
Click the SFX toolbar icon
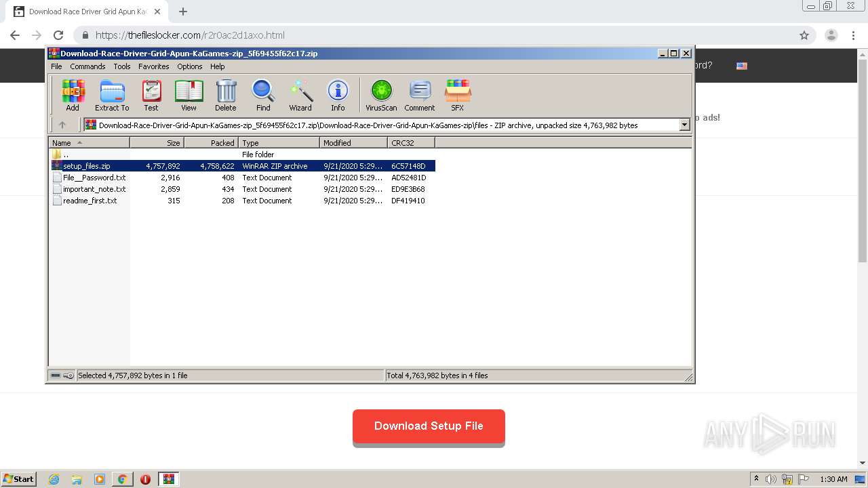pyautogui.click(x=458, y=95)
